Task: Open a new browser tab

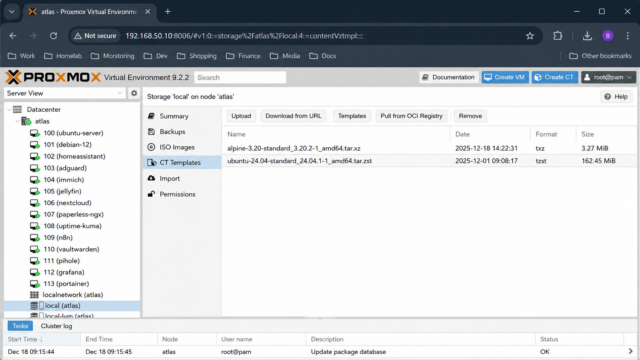Action: [x=168, y=11]
